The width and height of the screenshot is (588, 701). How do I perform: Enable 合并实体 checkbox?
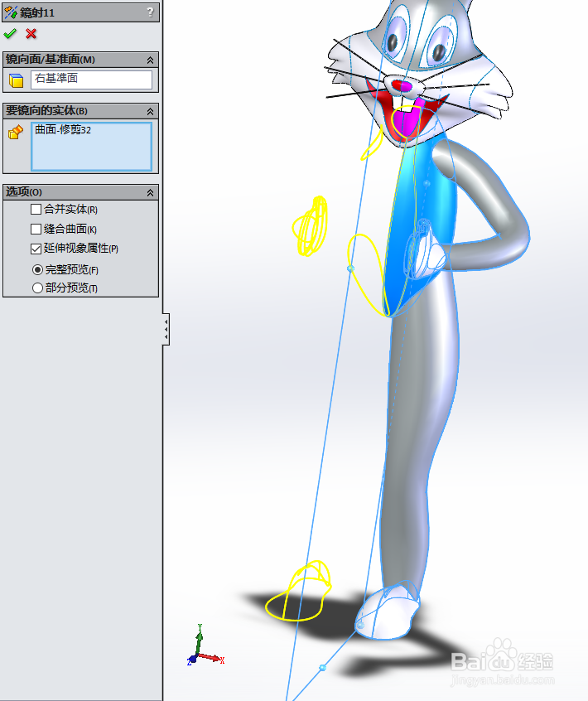pos(36,209)
